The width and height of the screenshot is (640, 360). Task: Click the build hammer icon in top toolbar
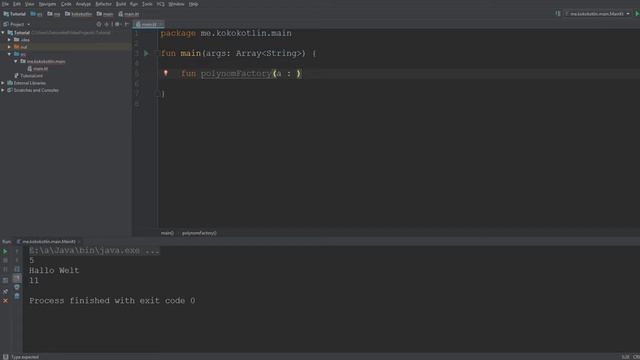[x=558, y=14]
